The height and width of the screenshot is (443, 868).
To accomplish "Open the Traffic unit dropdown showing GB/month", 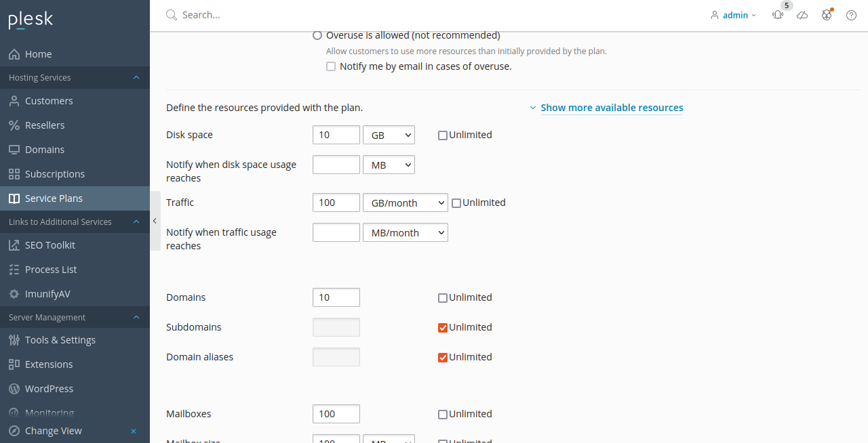I will [x=405, y=203].
